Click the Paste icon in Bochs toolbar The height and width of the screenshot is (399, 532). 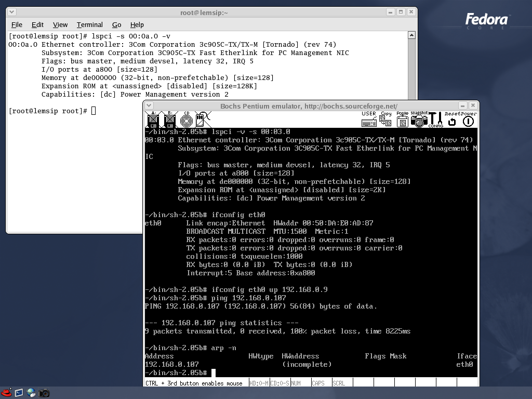pos(403,119)
